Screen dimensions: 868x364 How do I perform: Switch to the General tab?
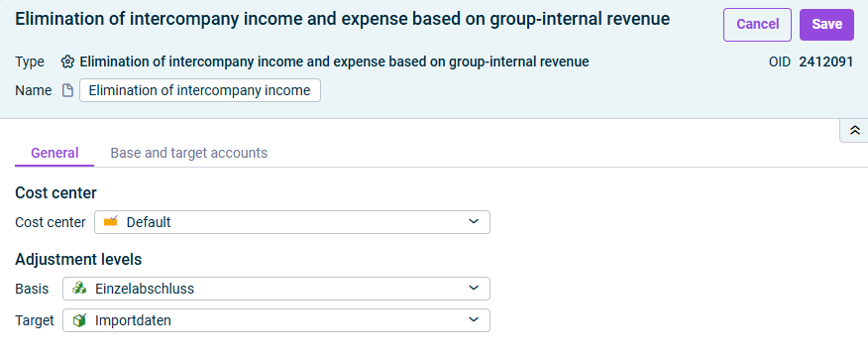pos(54,153)
